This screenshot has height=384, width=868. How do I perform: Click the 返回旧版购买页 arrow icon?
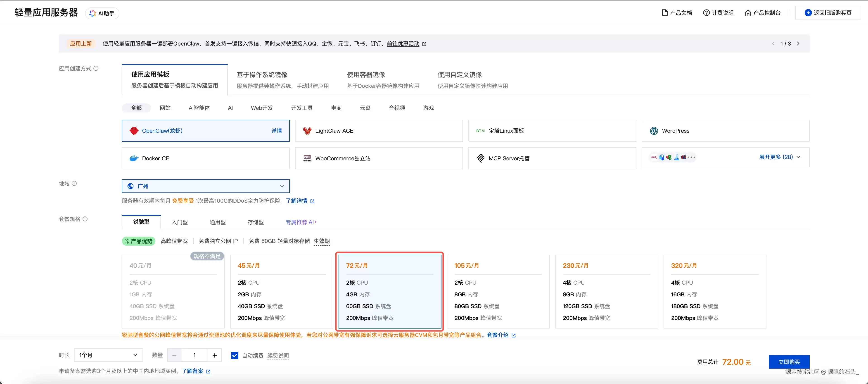coord(808,13)
